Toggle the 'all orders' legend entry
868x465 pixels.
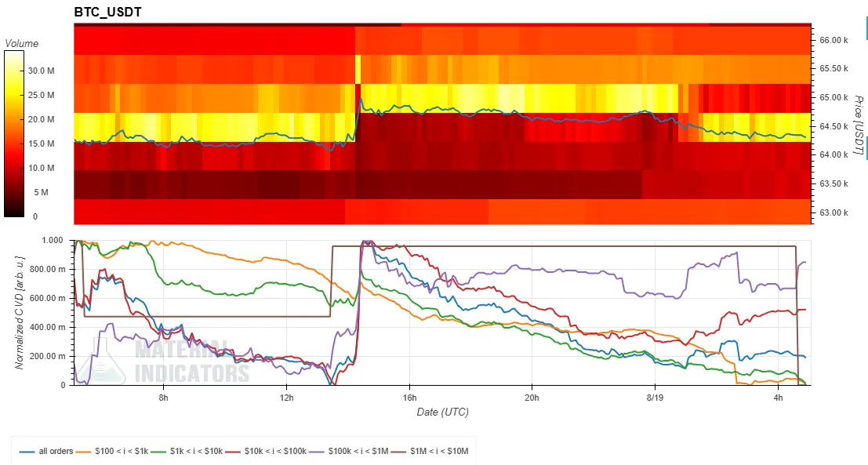coord(45,451)
